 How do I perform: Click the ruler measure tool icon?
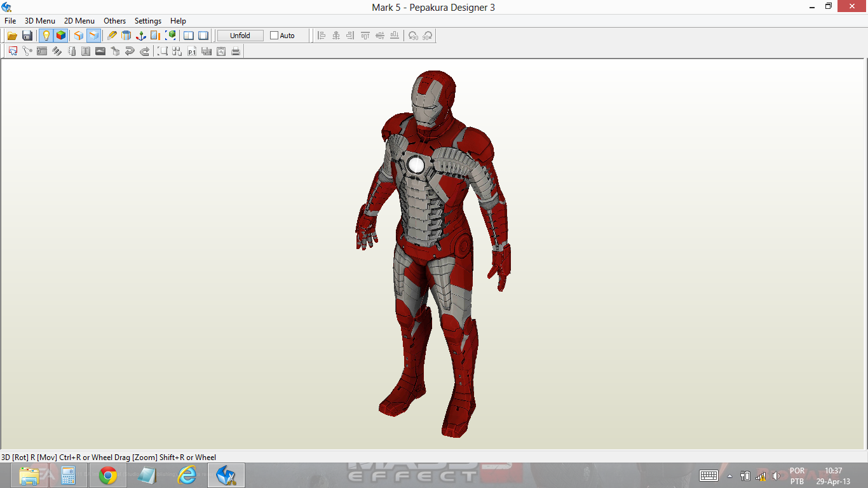[x=71, y=51]
